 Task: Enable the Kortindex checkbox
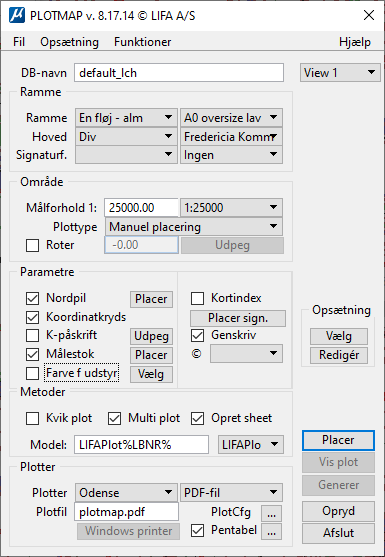[x=197, y=298]
